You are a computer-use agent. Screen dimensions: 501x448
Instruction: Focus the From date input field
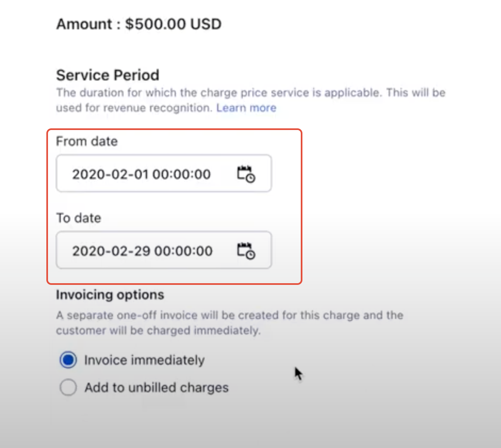[x=164, y=173]
